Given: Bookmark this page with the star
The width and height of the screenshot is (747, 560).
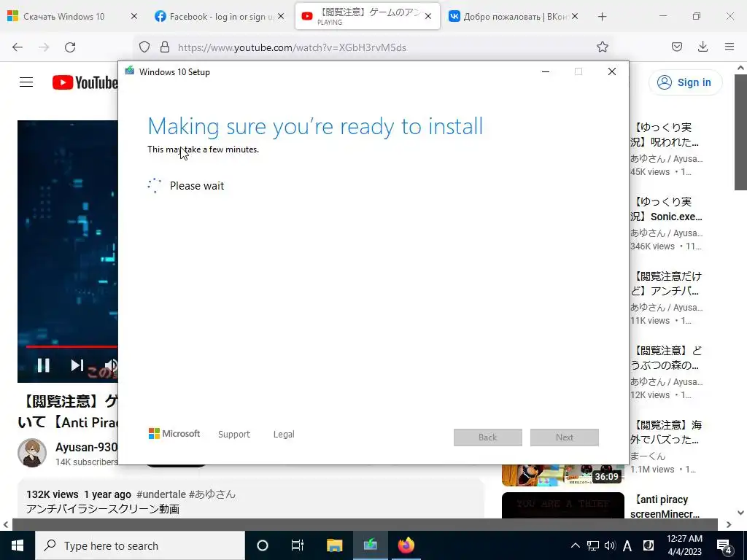Looking at the screenshot, I should tap(602, 47).
